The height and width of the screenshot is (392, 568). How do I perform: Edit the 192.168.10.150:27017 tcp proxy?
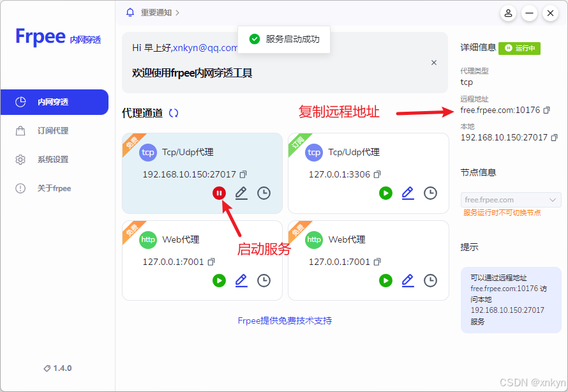[241, 193]
